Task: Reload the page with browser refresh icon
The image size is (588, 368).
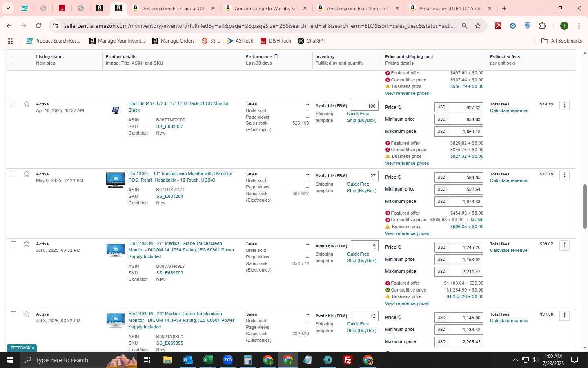Action: point(38,26)
